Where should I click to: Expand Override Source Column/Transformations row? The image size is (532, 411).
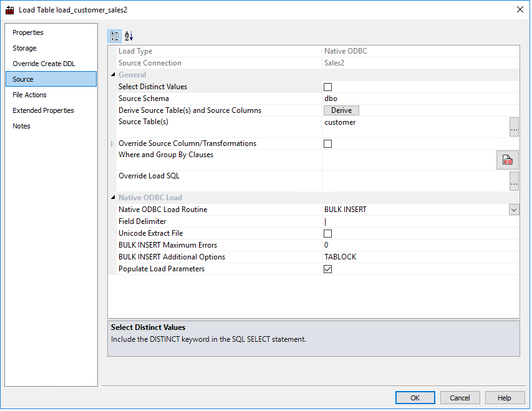tap(113, 143)
